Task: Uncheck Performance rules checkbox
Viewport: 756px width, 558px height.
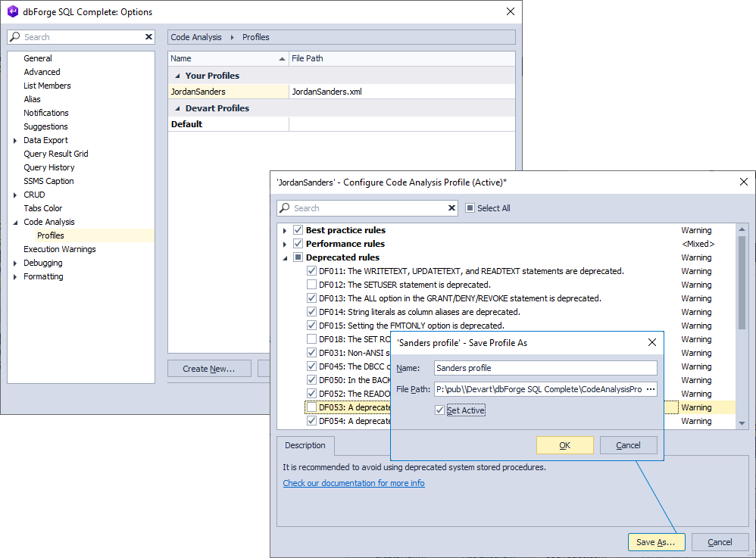Action: coord(298,243)
